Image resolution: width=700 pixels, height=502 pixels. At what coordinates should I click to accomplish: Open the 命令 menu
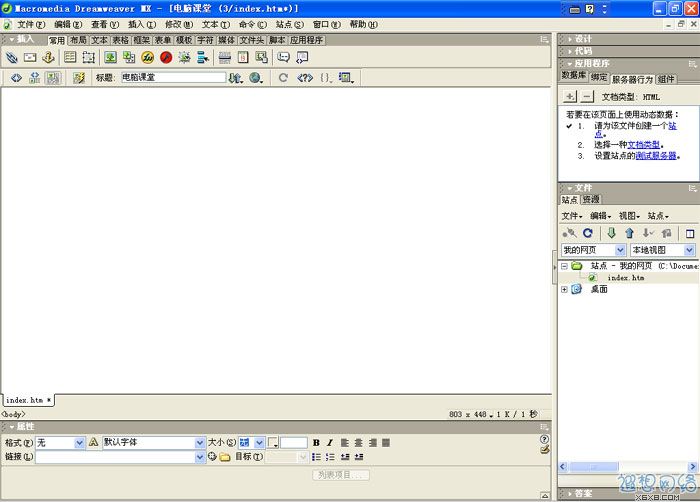pos(253,25)
